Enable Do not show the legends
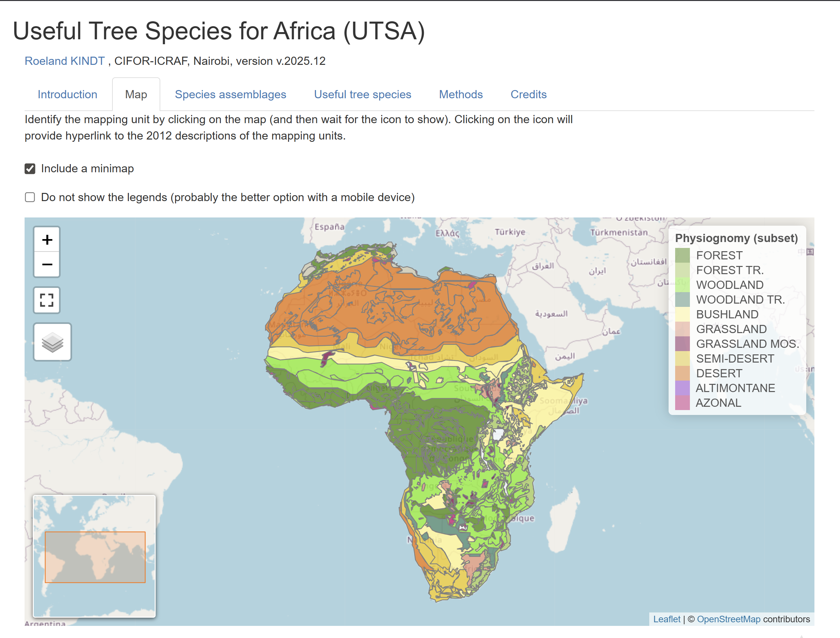840x638 pixels. (x=29, y=197)
